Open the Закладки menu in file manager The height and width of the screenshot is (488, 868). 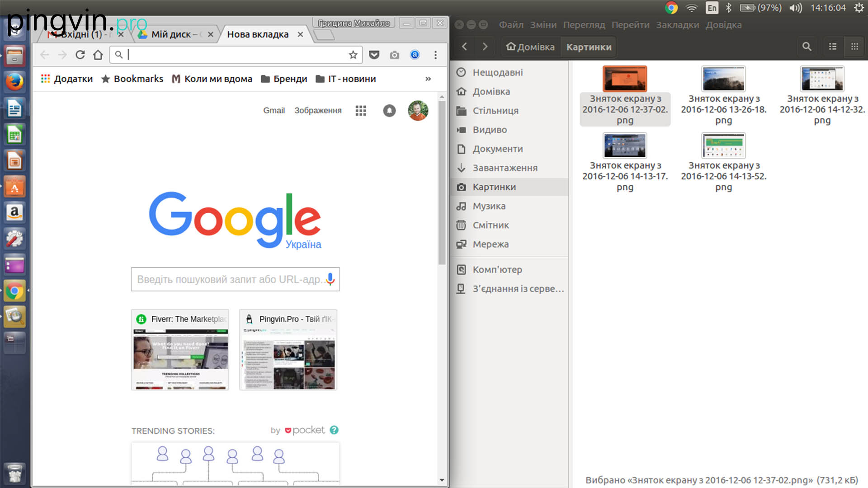[677, 25]
